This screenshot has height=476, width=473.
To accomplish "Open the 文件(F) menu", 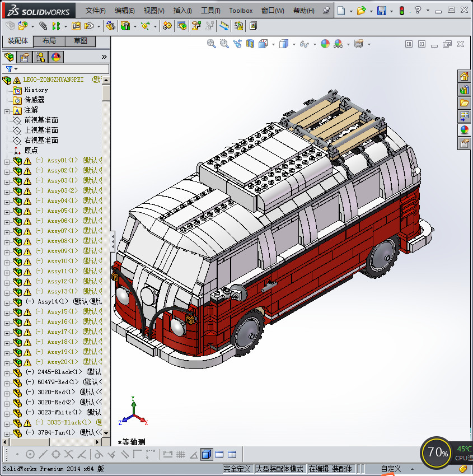I will click(95, 11).
